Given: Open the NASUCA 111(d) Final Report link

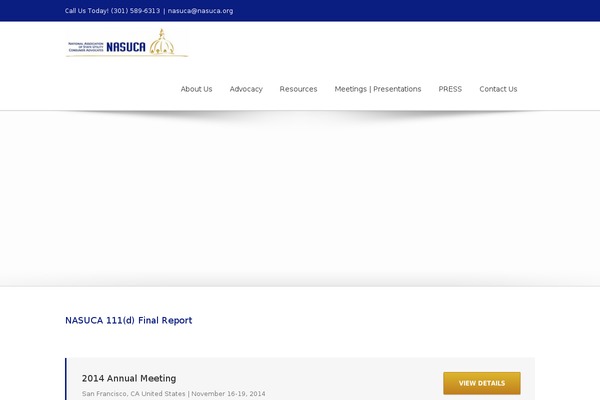Looking at the screenshot, I should point(128,321).
